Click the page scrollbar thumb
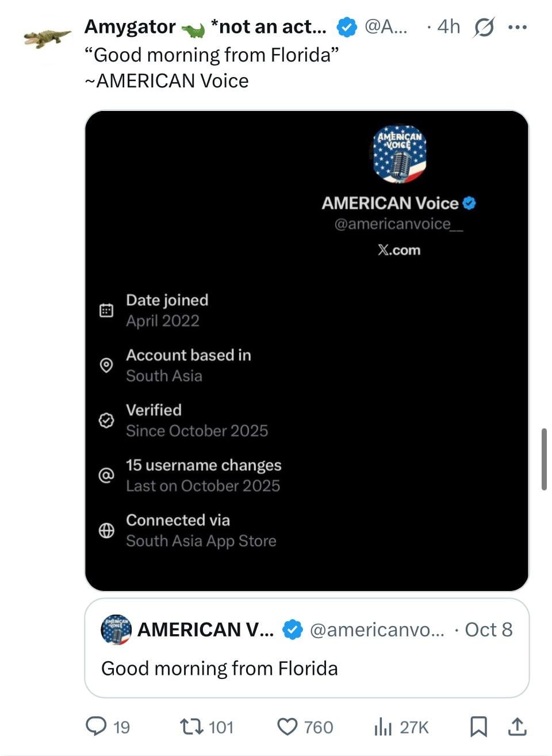The width and height of the screenshot is (552, 756). (544, 459)
